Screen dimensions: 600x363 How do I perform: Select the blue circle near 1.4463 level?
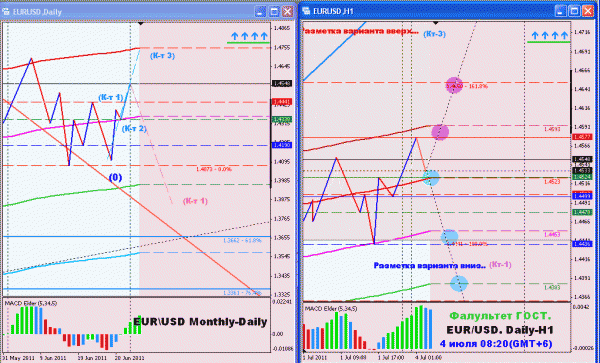pos(449,237)
